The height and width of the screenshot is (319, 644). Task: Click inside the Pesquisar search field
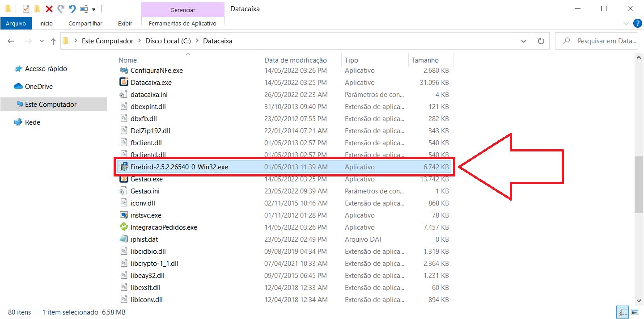(599, 41)
